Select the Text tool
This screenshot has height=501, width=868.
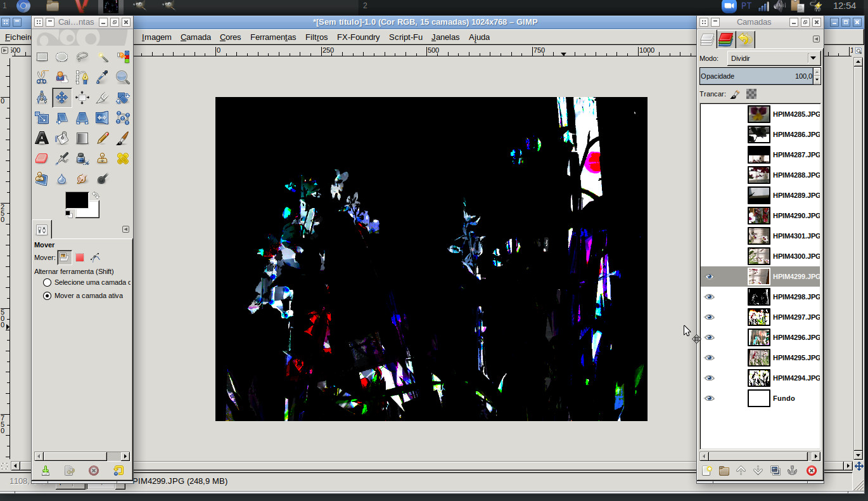click(42, 138)
